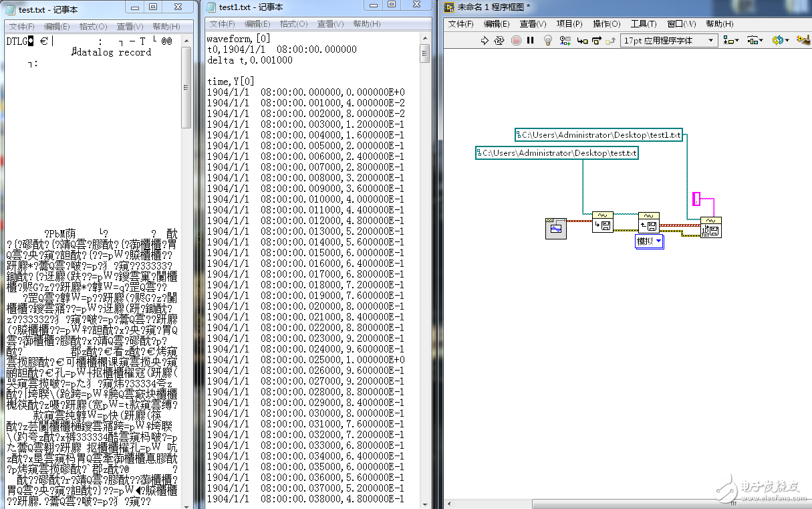The width and height of the screenshot is (812, 509).
Task: Open 编辑(E) menu in test1.txt Notepad
Action: (257, 24)
